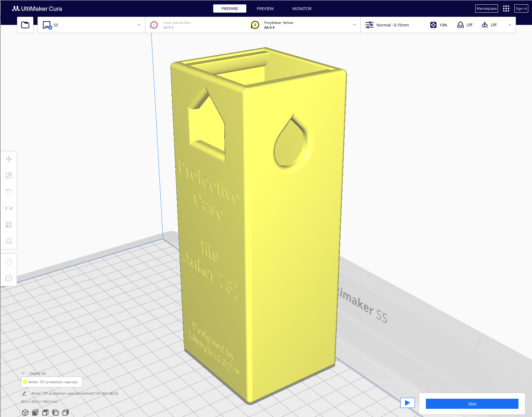
Task: Expand the material configuration dropdown
Action: tap(354, 25)
